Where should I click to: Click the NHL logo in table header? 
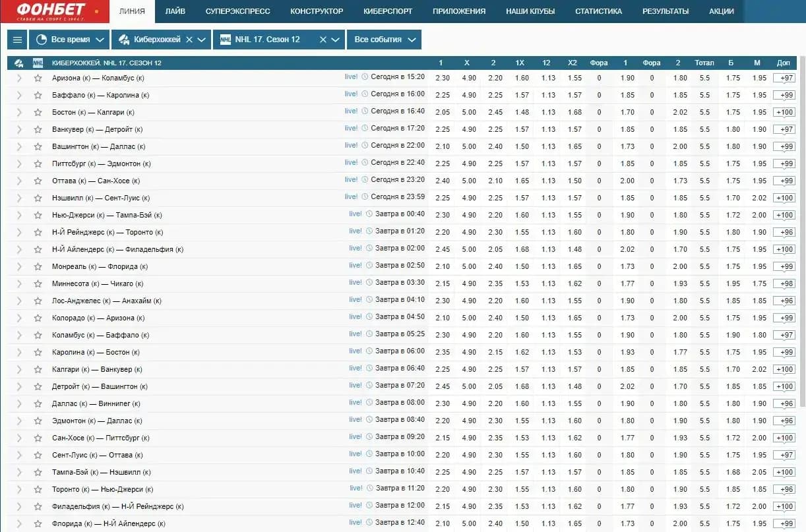[x=38, y=63]
